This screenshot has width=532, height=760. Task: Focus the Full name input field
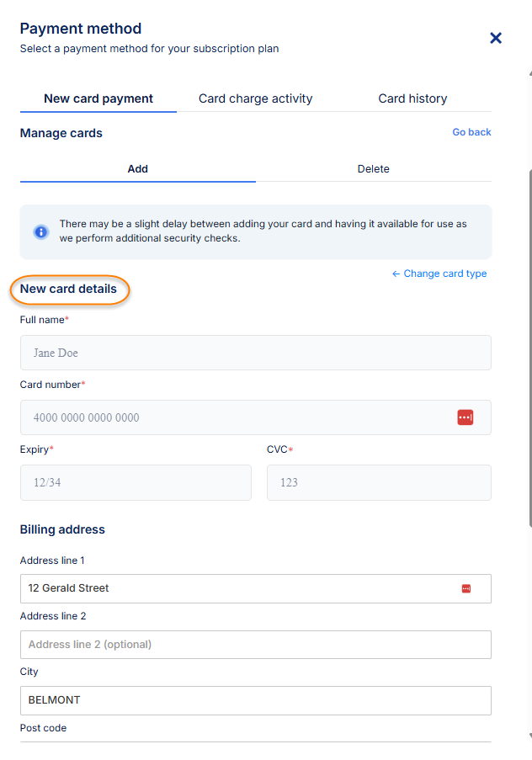[256, 353]
